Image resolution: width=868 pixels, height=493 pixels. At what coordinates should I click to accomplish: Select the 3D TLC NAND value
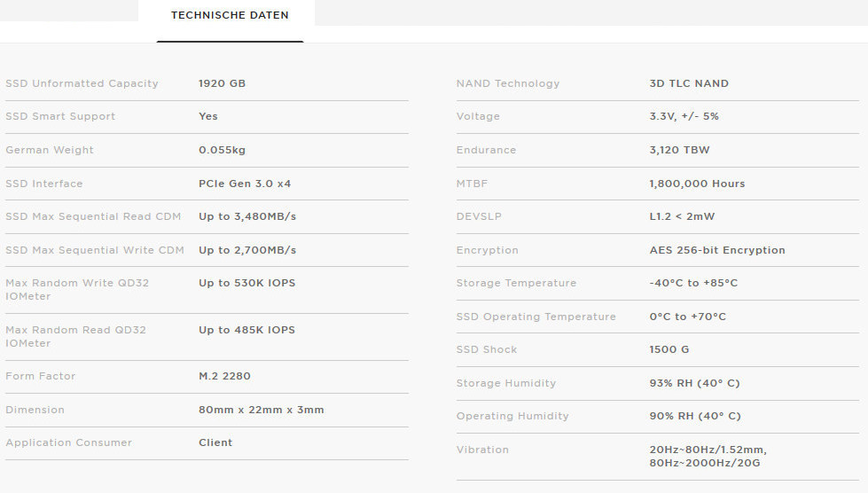[689, 83]
